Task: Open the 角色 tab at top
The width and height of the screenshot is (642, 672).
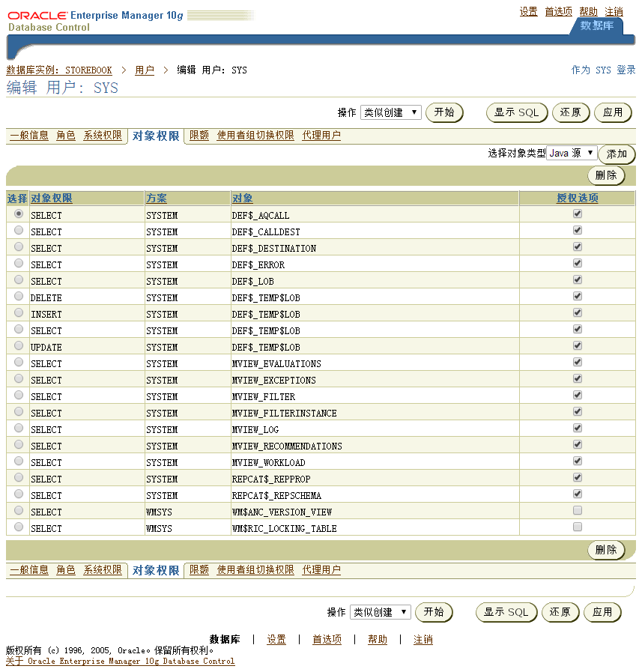Action: (66, 136)
